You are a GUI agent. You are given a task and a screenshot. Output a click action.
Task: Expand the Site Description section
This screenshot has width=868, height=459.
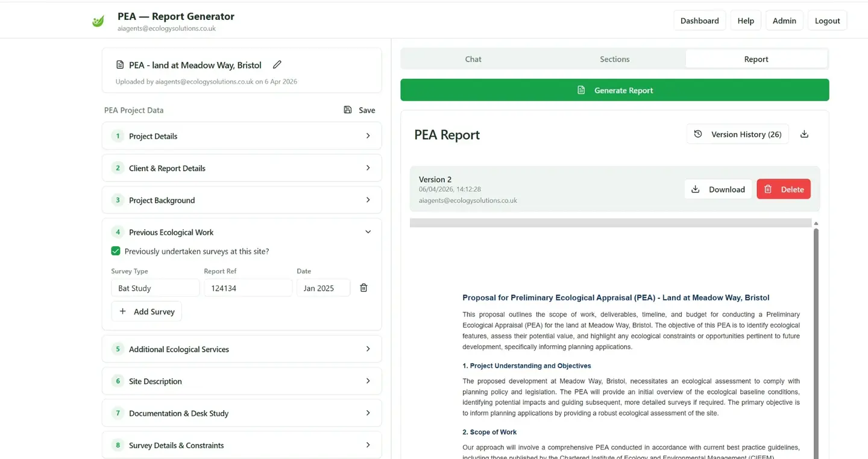click(242, 381)
